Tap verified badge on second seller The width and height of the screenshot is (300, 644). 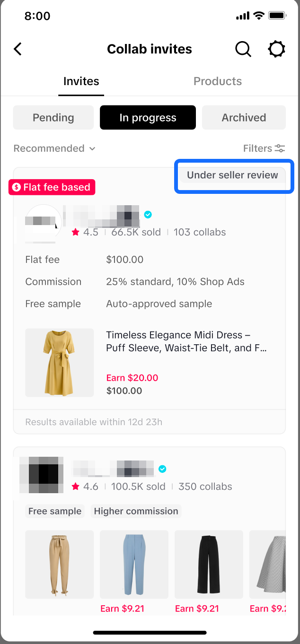162,469
